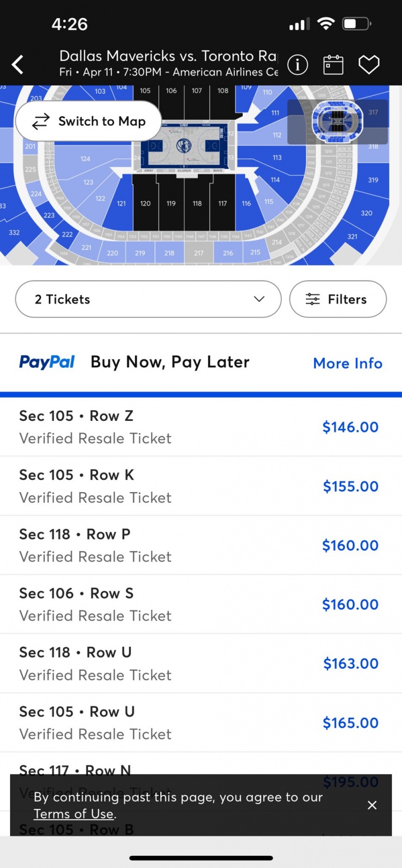402x868 pixels.
Task: Tap More Info for PayPal offer
Action: coord(347,363)
